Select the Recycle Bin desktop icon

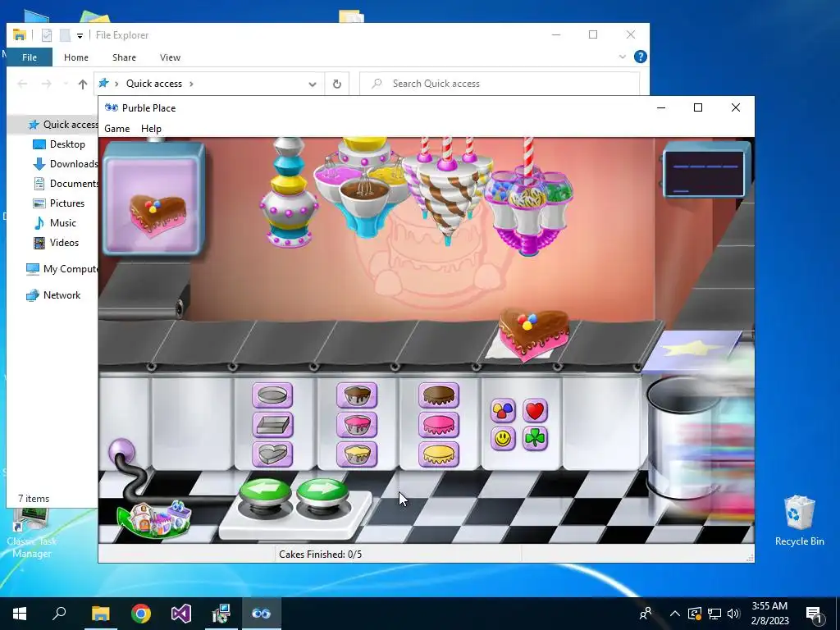[x=799, y=520]
